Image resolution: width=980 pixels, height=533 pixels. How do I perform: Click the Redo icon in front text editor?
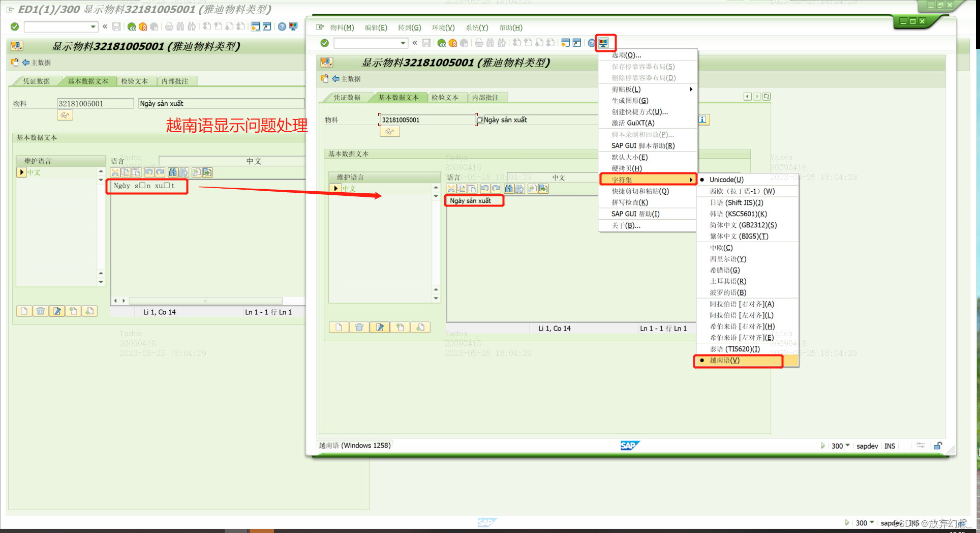coord(496,189)
